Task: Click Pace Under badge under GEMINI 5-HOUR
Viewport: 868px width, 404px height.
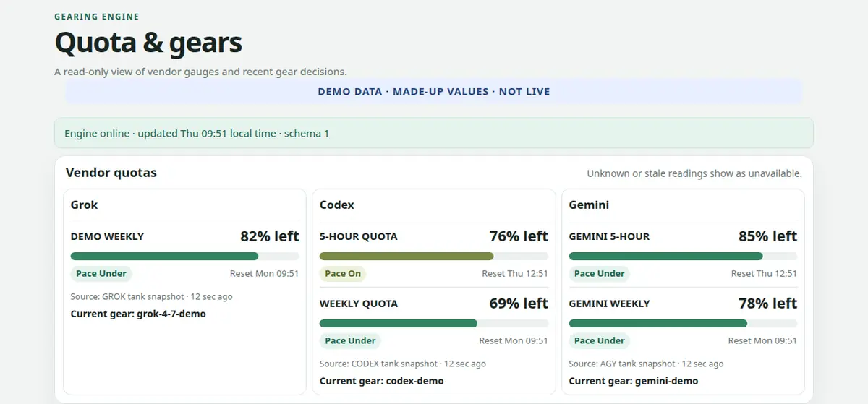Action: point(600,273)
